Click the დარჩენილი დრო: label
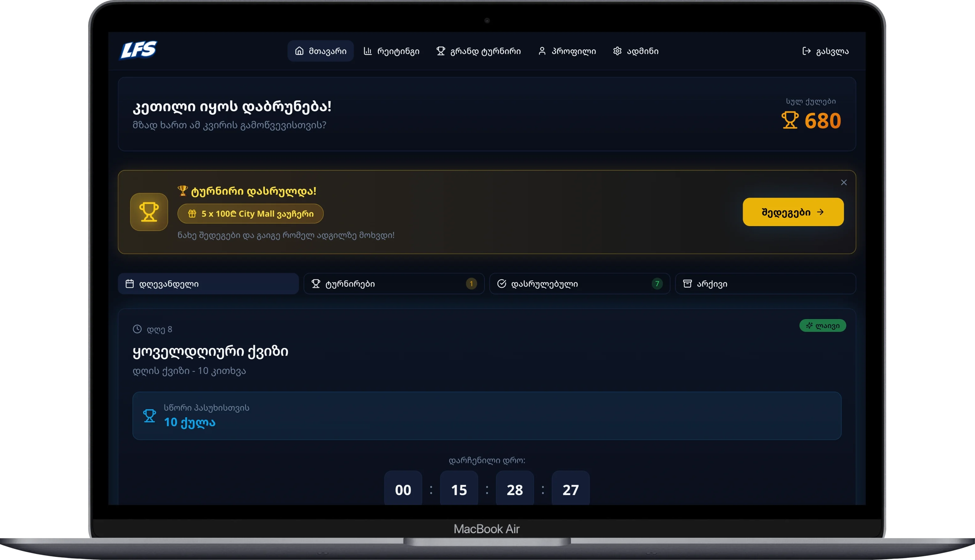Image resolution: width=975 pixels, height=560 pixels. pos(487,461)
